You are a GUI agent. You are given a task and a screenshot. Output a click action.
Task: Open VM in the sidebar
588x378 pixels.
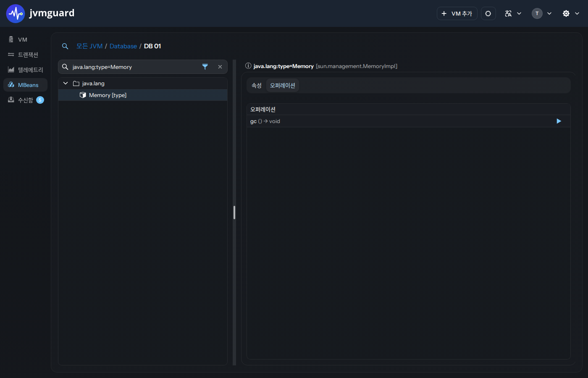click(25, 39)
